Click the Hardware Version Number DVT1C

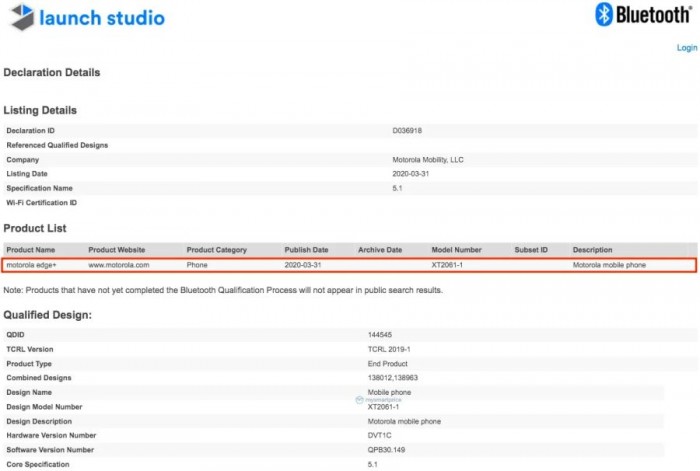(382, 435)
